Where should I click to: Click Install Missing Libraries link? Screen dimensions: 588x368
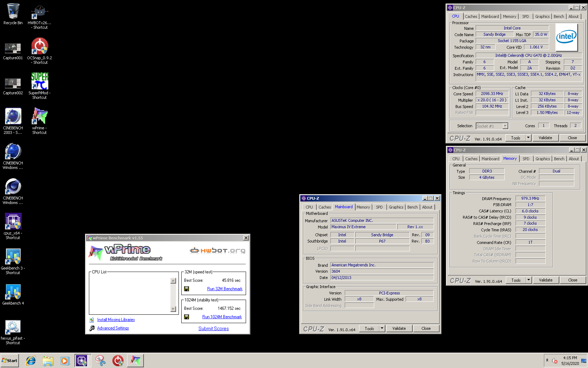click(x=116, y=320)
